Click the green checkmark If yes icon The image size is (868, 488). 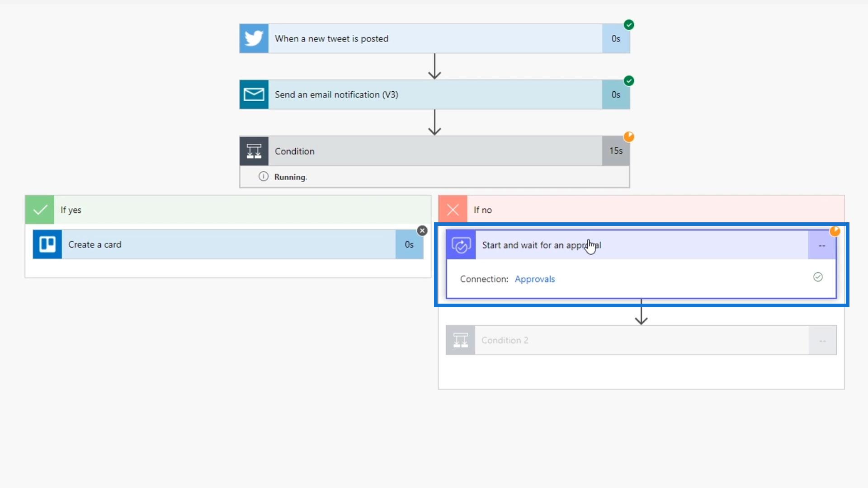click(40, 210)
